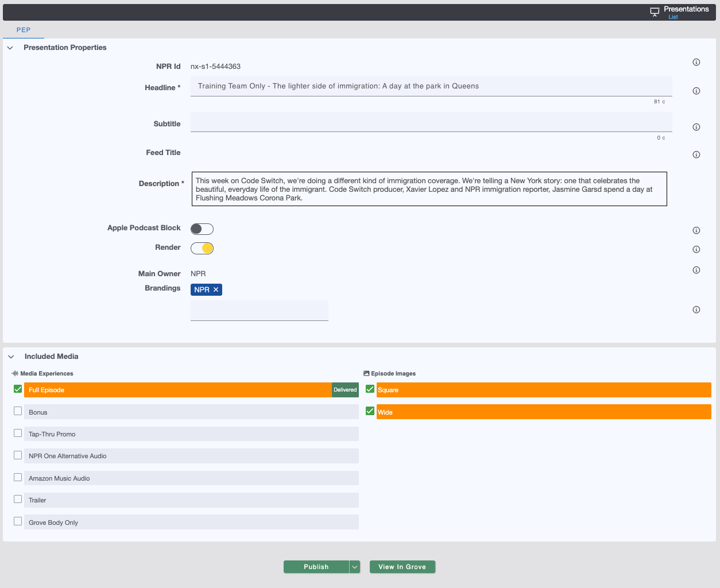Click the 81 c headline character count
This screenshot has width=720, height=588.
pyautogui.click(x=659, y=102)
